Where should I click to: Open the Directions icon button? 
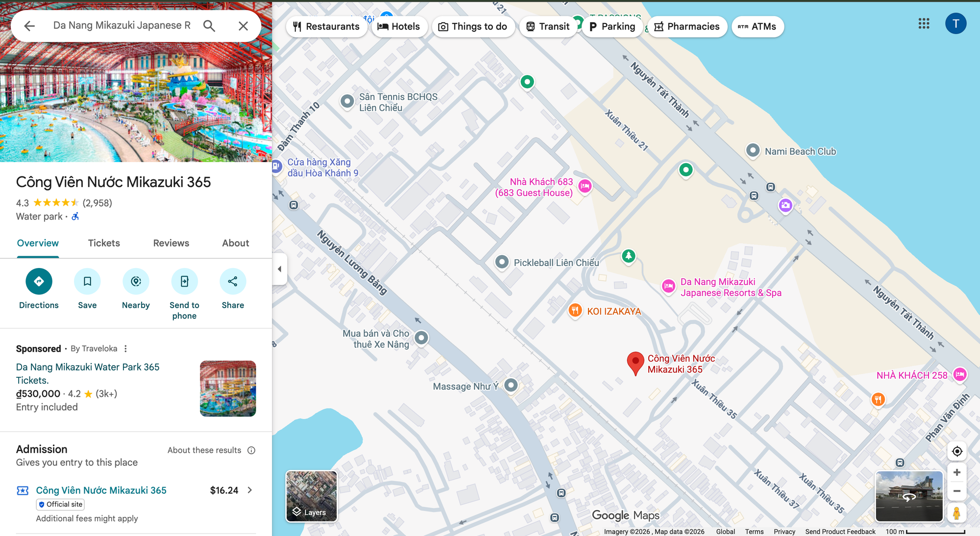pyautogui.click(x=39, y=281)
